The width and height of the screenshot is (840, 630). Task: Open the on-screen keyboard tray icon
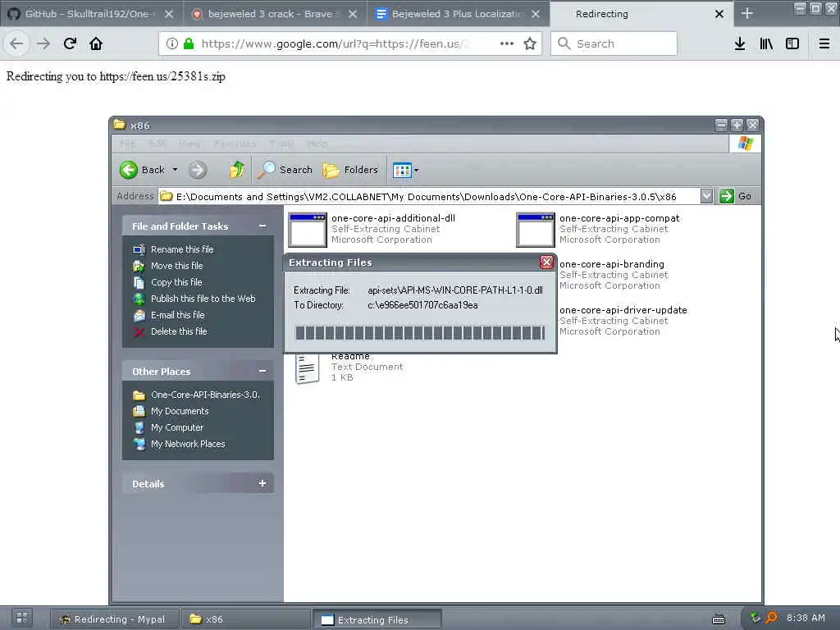pos(719,619)
